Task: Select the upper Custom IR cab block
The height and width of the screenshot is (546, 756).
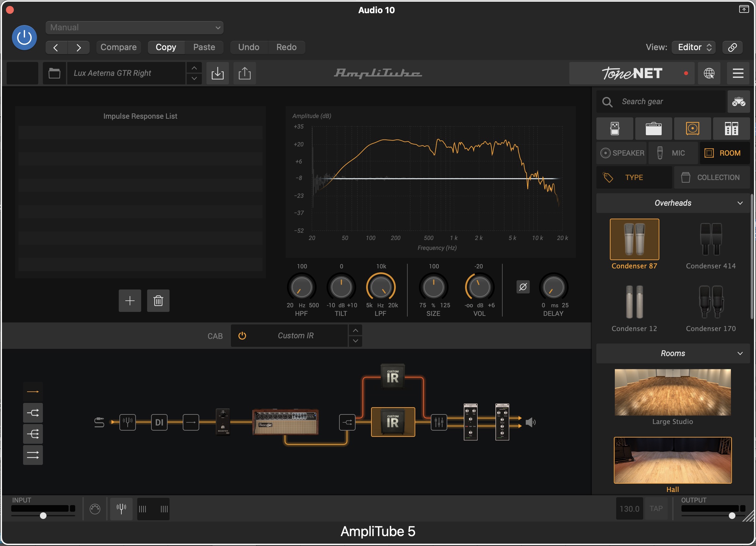Action: (393, 377)
